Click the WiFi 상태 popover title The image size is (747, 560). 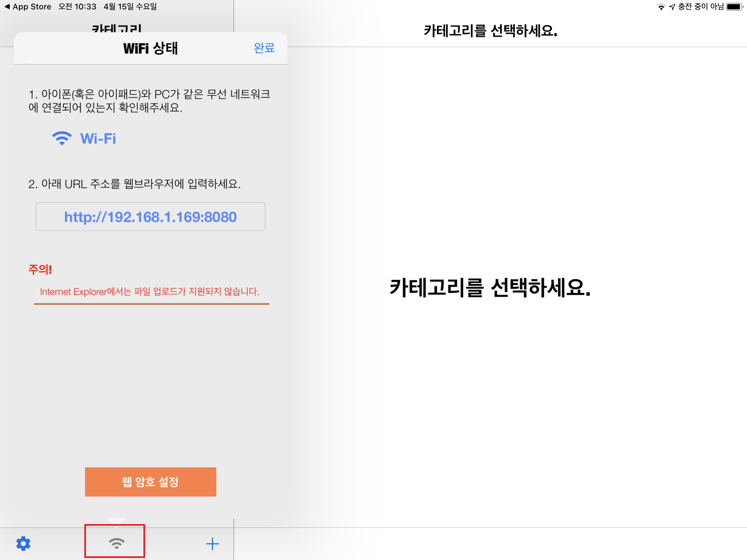(x=150, y=48)
